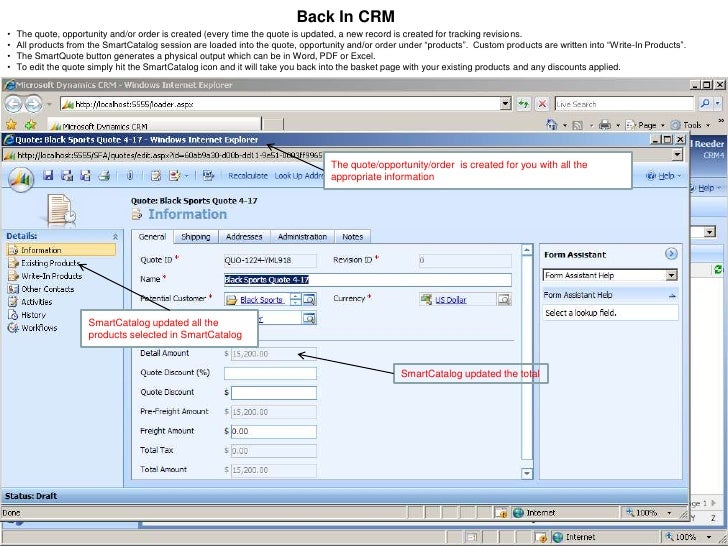This screenshot has height=546, width=728.
Task: Open the Form Assistant Help dropdown
Action: pos(671,275)
